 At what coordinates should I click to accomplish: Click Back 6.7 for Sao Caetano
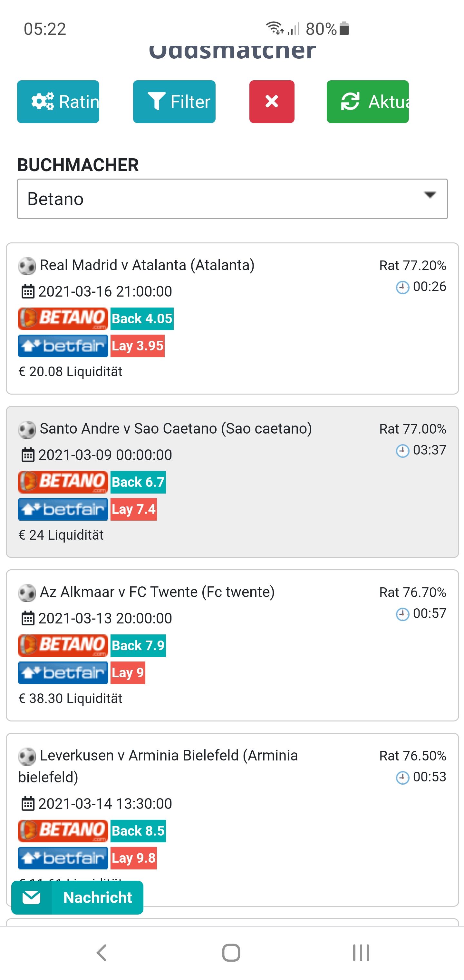(x=139, y=482)
